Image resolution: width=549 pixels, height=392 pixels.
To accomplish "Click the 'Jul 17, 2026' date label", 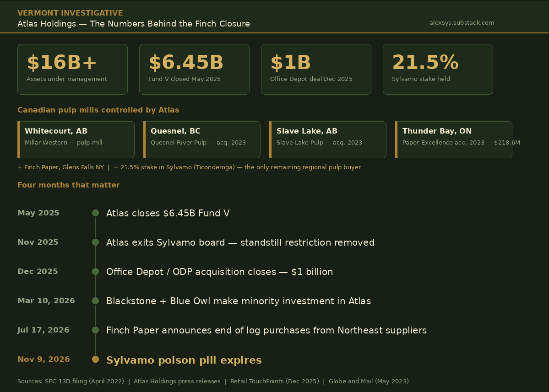I will tap(43, 330).
